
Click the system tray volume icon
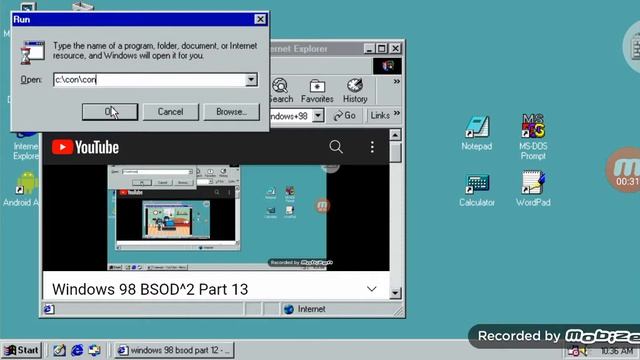coord(584,351)
